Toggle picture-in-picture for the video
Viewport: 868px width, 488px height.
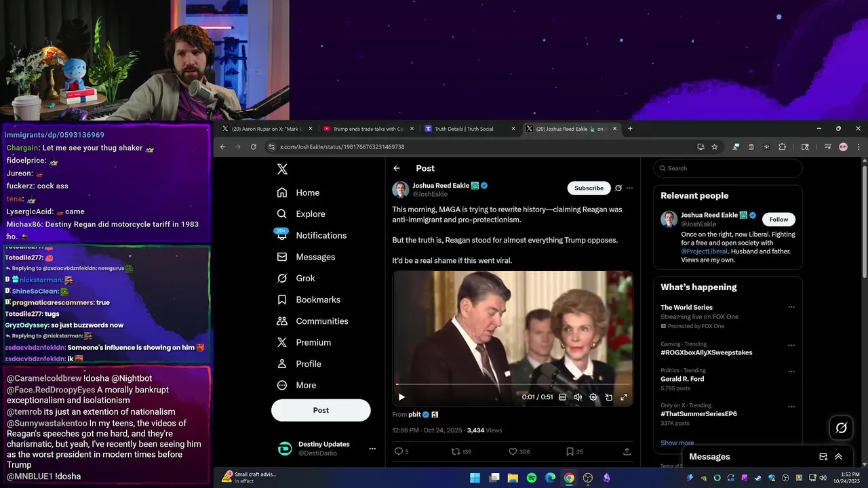[x=608, y=397]
